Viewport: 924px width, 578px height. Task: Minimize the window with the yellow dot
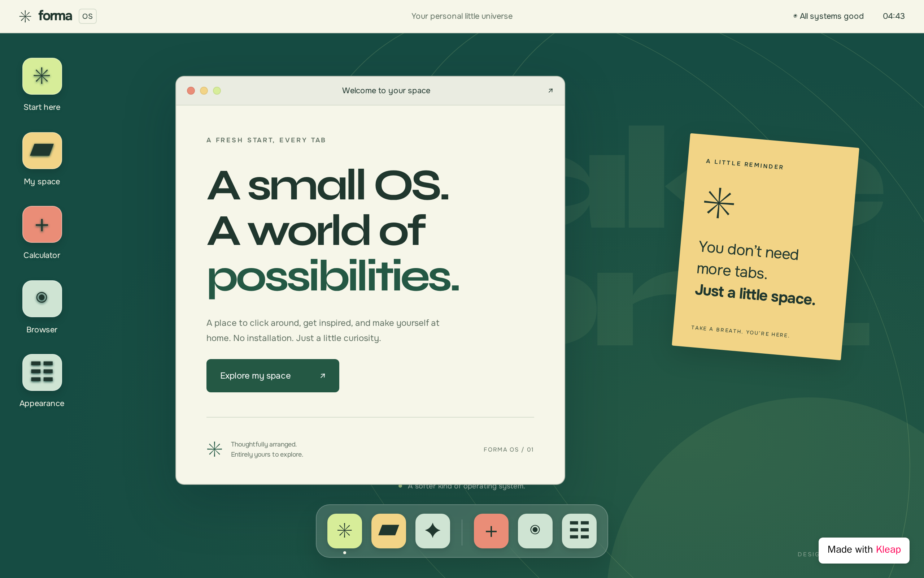click(204, 91)
